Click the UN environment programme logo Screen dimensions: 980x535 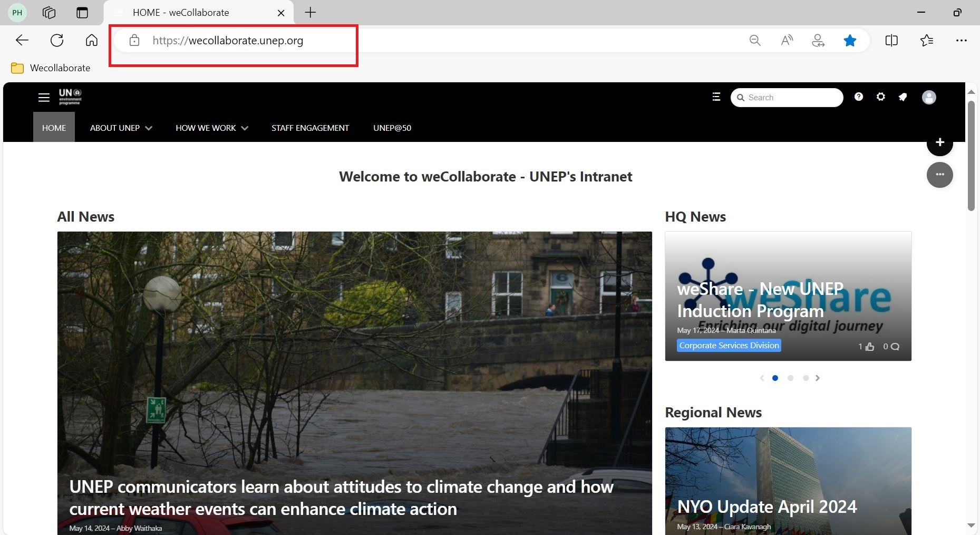click(x=70, y=97)
